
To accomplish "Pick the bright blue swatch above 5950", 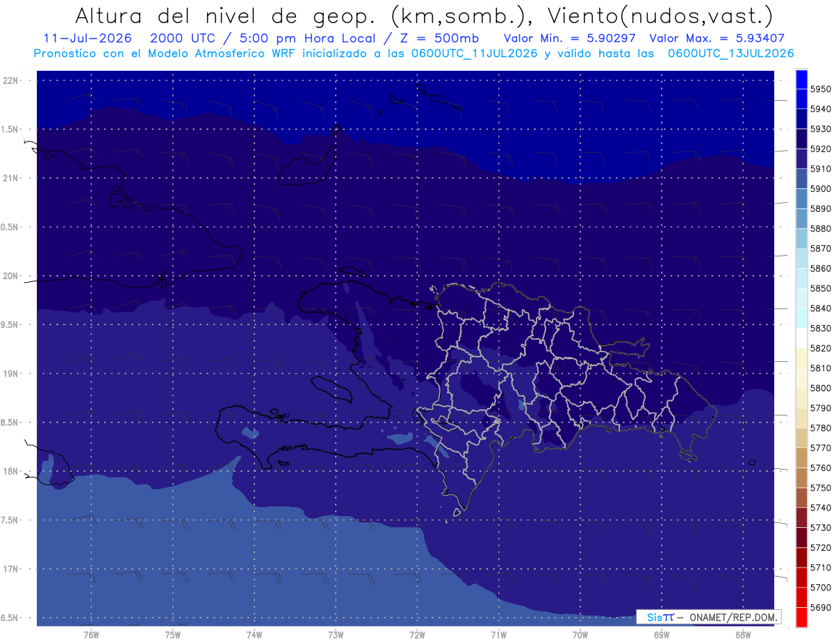I will coord(801,79).
